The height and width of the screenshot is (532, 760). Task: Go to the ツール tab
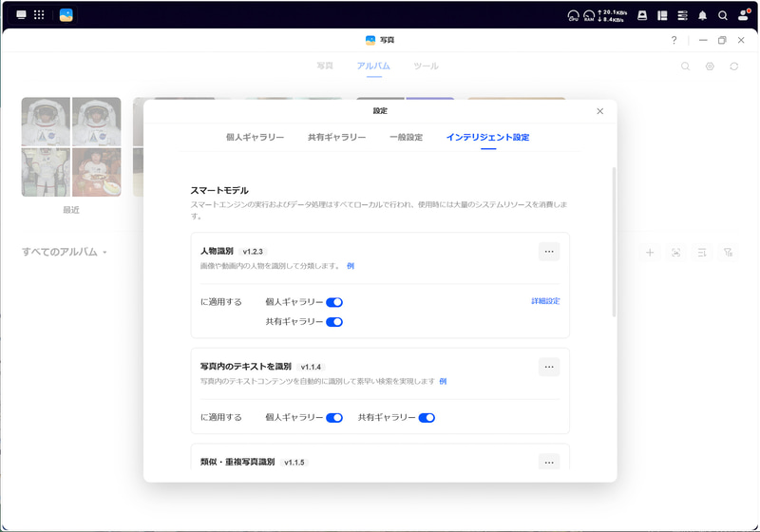coord(426,66)
